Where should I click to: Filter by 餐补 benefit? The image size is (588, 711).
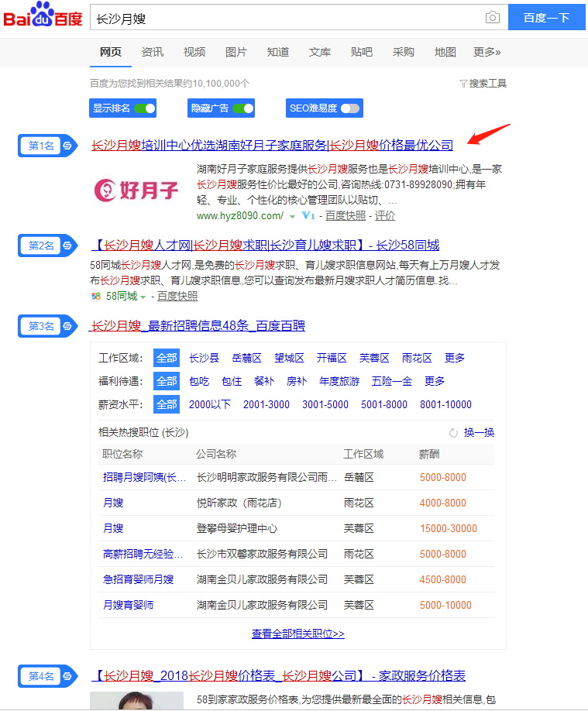pyautogui.click(x=264, y=381)
